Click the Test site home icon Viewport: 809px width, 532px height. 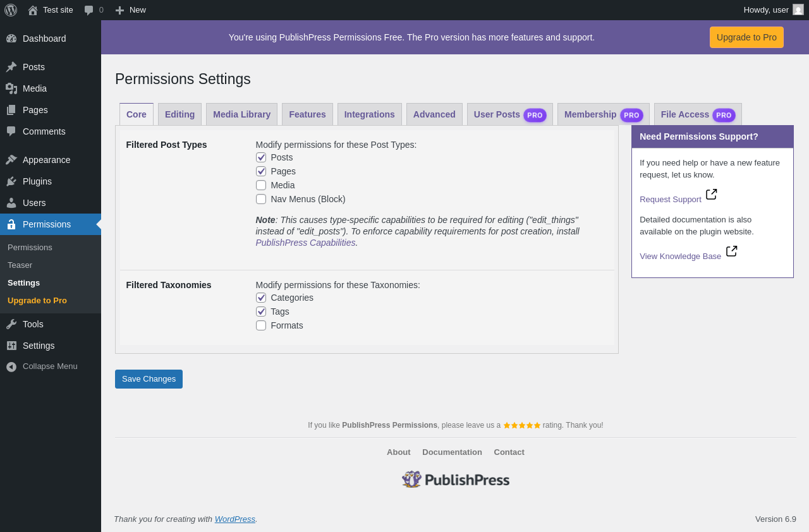pyautogui.click(x=33, y=10)
